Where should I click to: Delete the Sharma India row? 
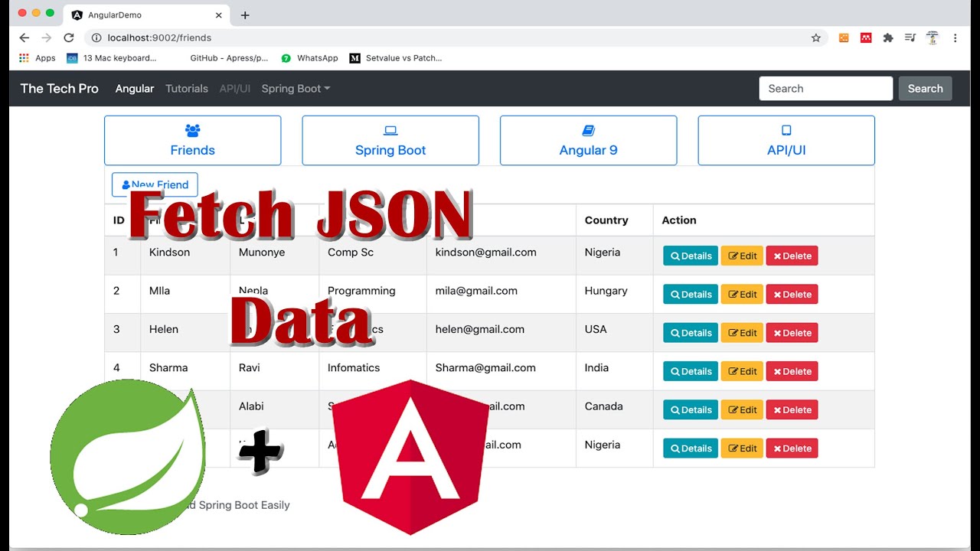pyautogui.click(x=792, y=371)
